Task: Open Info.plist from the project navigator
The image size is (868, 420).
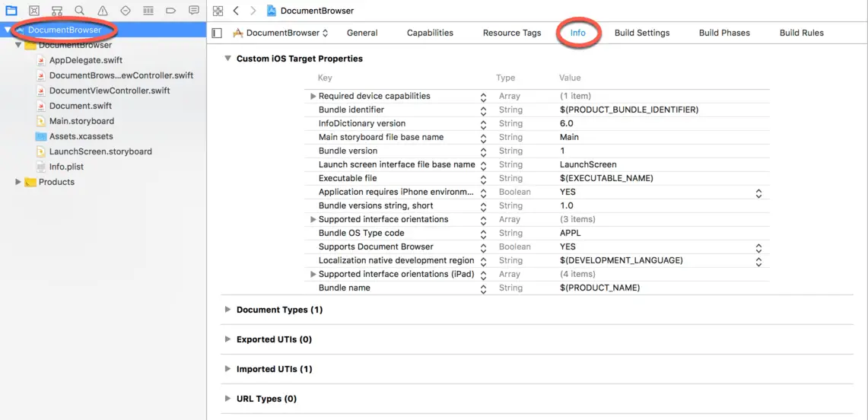Action: pyautogui.click(x=66, y=167)
